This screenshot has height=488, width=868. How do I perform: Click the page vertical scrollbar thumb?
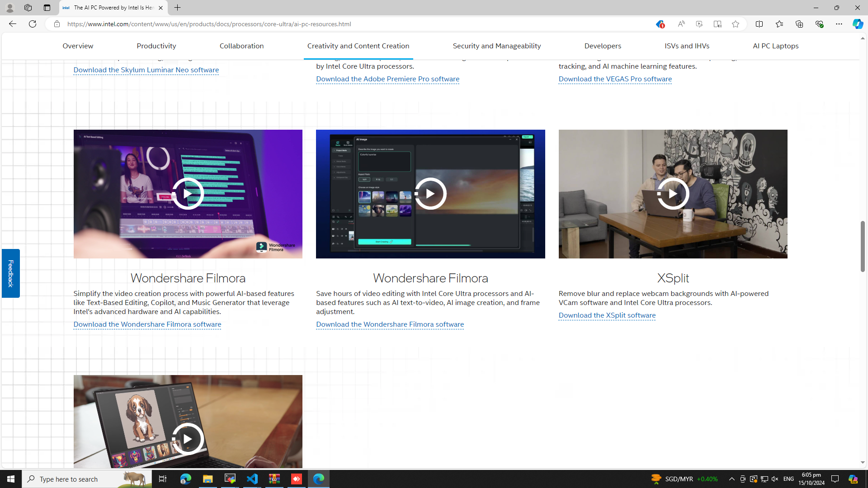pyautogui.click(x=863, y=246)
